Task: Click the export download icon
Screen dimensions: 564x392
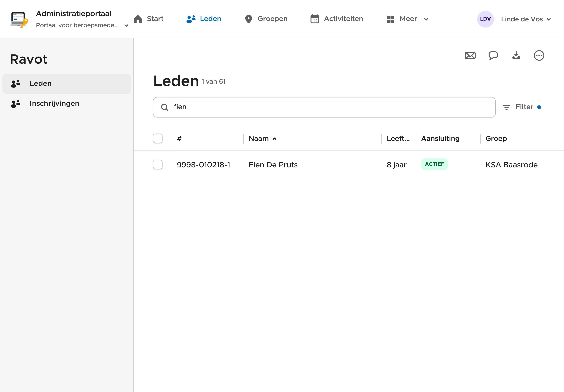Action: [x=516, y=55]
